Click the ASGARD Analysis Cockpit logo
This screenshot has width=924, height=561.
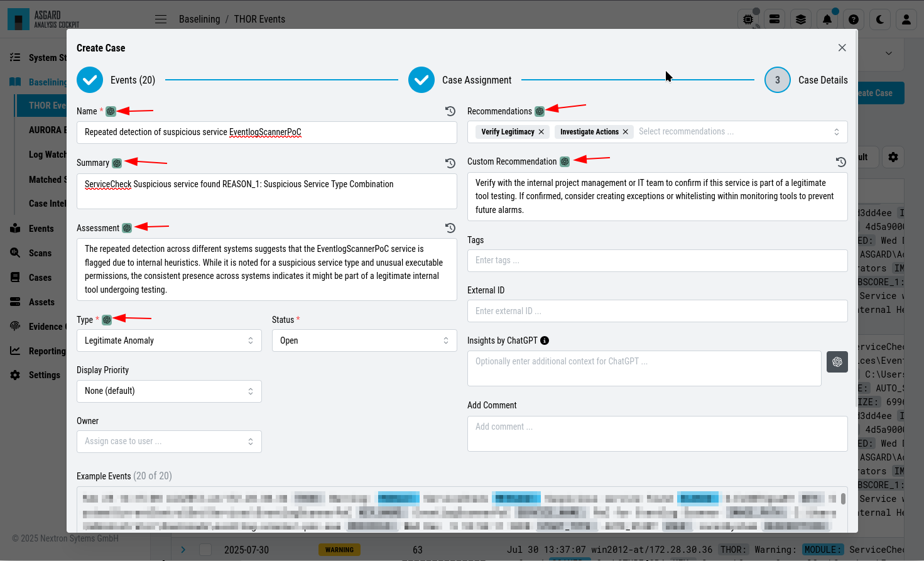click(x=44, y=19)
